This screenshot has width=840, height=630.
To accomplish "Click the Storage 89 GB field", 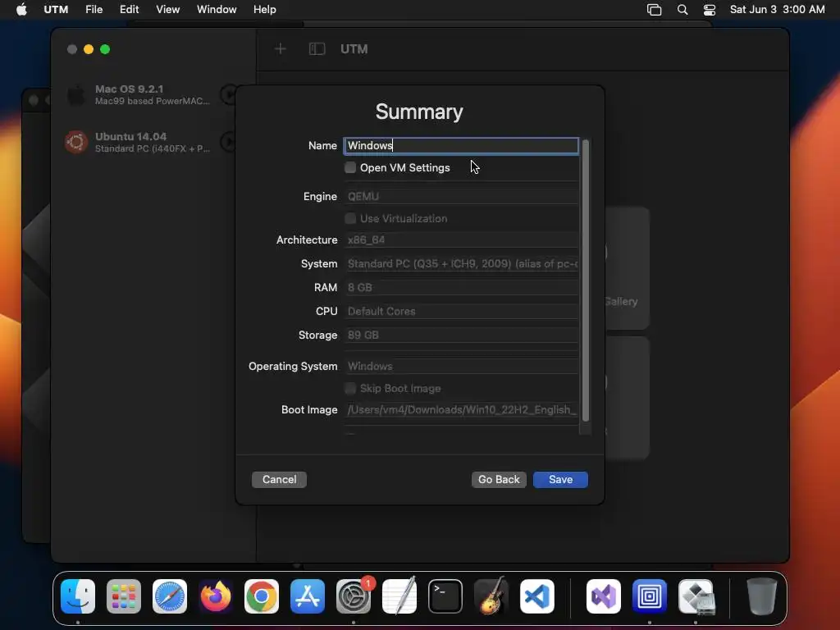I will click(461, 336).
